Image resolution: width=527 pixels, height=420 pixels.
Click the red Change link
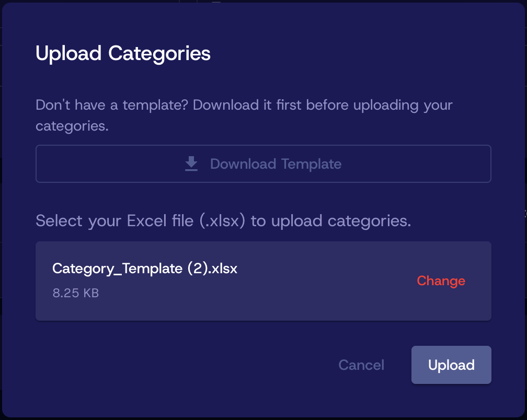click(x=441, y=281)
